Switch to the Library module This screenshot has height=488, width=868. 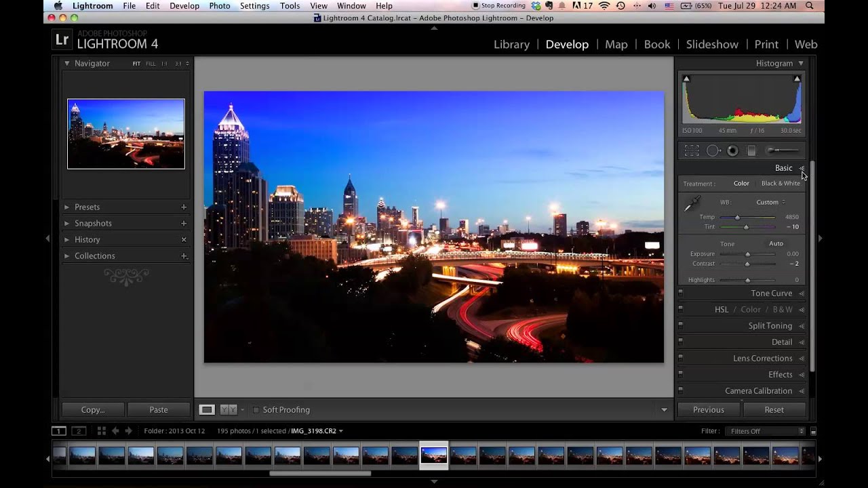[x=511, y=44]
